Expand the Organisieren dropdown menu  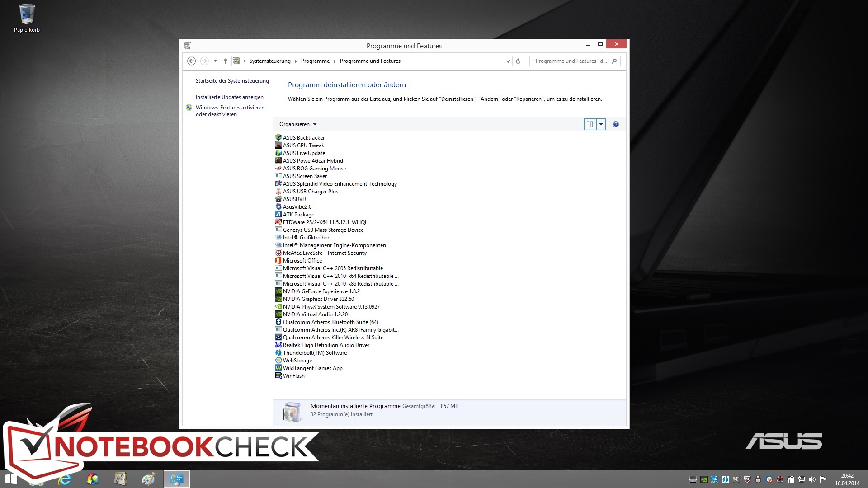point(297,124)
